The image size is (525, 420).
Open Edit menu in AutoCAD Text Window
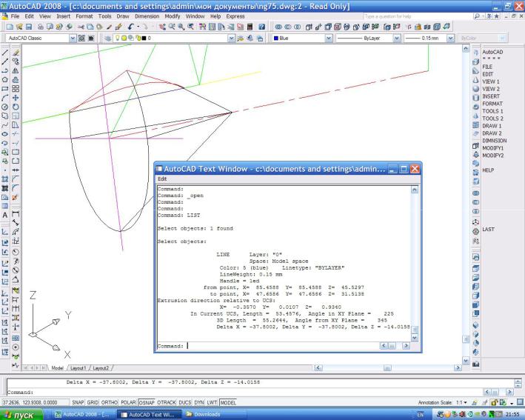point(162,179)
